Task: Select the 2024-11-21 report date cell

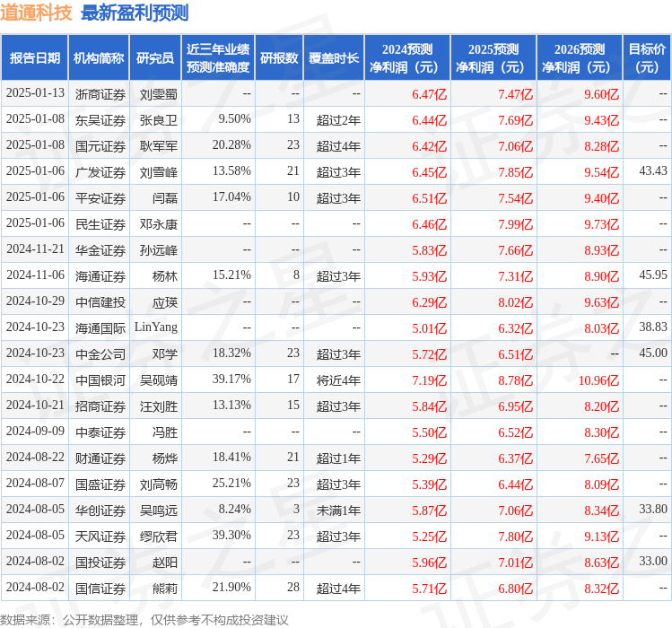Action: pos(35,249)
